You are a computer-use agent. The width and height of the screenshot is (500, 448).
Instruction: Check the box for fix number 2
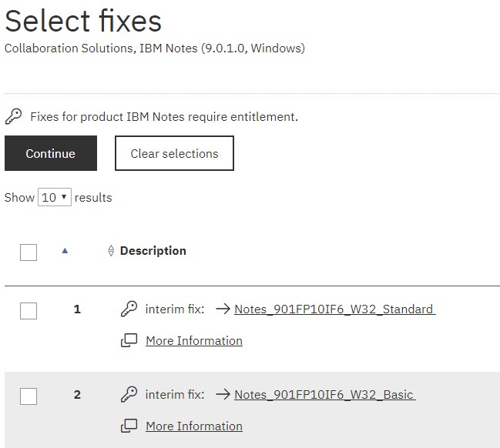click(x=29, y=396)
